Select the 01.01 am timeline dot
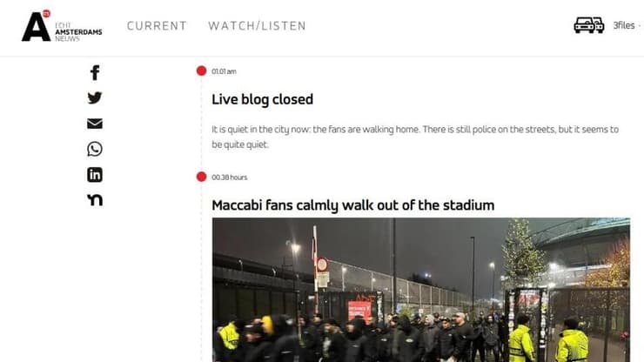Viewport: 644px width, 362px height. click(201, 70)
